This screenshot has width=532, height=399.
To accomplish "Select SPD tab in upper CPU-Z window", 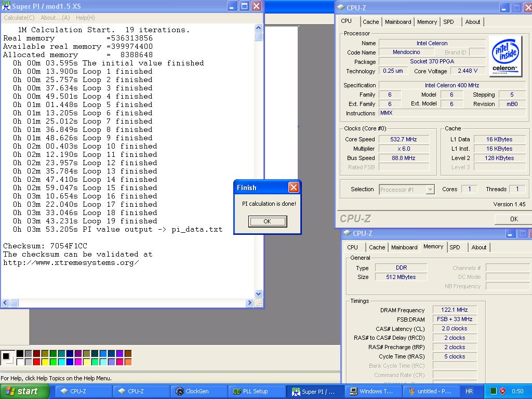I will (x=448, y=22).
